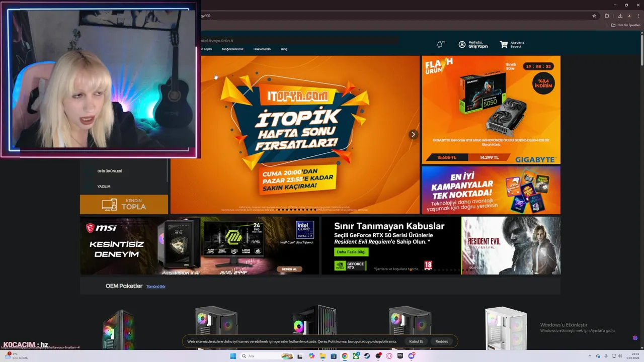Select the OFİS ÜRÜNLERİ category
The image size is (644, 362).
[110, 171]
